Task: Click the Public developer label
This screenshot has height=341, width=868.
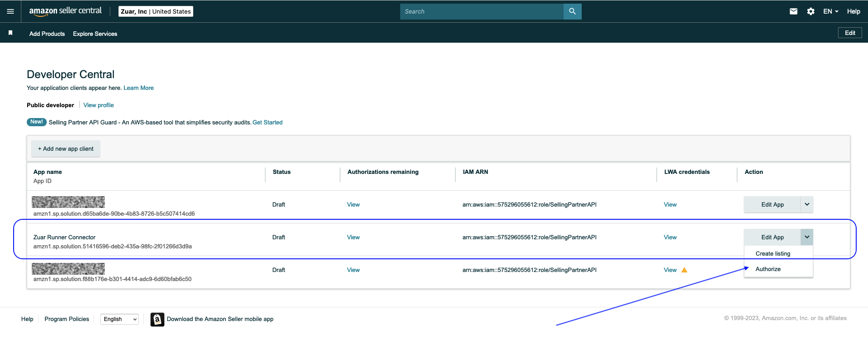Action: pos(50,105)
